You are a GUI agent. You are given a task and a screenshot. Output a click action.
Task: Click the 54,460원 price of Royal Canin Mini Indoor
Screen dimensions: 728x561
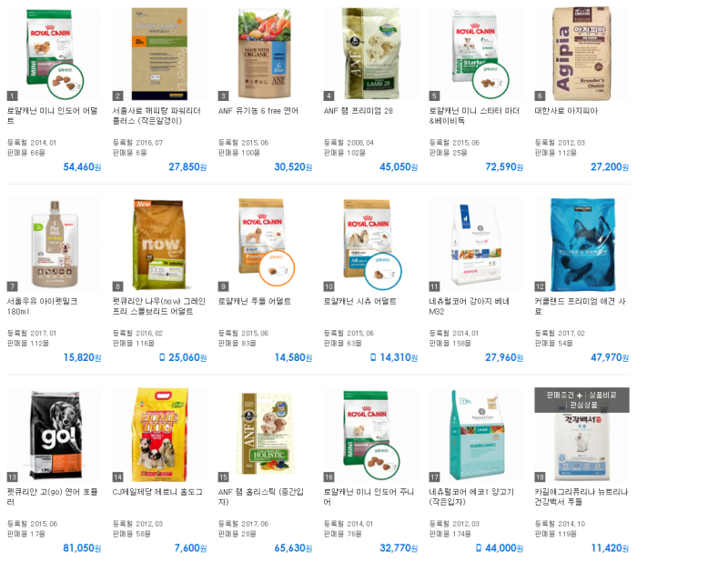82,166
